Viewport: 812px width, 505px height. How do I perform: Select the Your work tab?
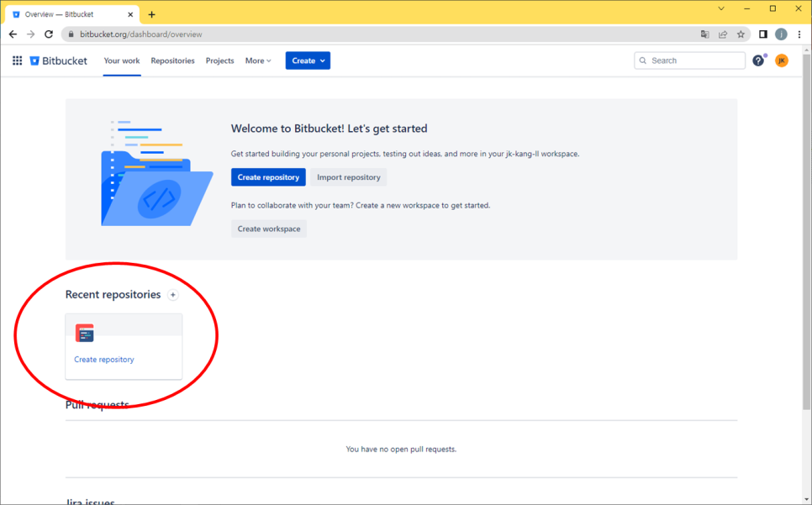click(x=122, y=60)
